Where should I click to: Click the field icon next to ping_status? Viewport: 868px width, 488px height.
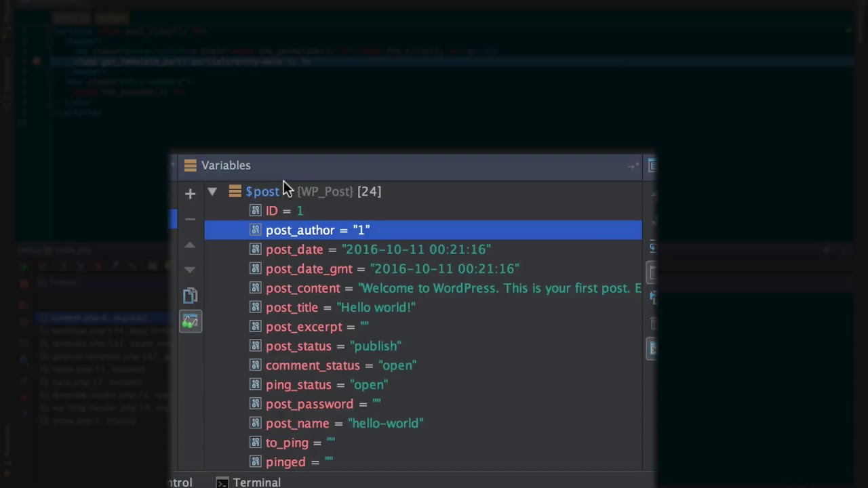[255, 385]
